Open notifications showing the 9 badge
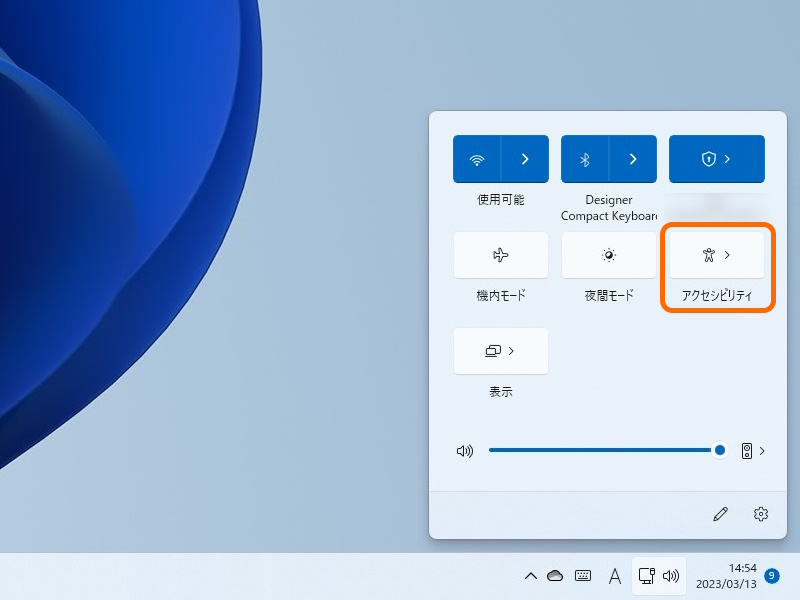The width and height of the screenshot is (800, 600). click(x=770, y=576)
